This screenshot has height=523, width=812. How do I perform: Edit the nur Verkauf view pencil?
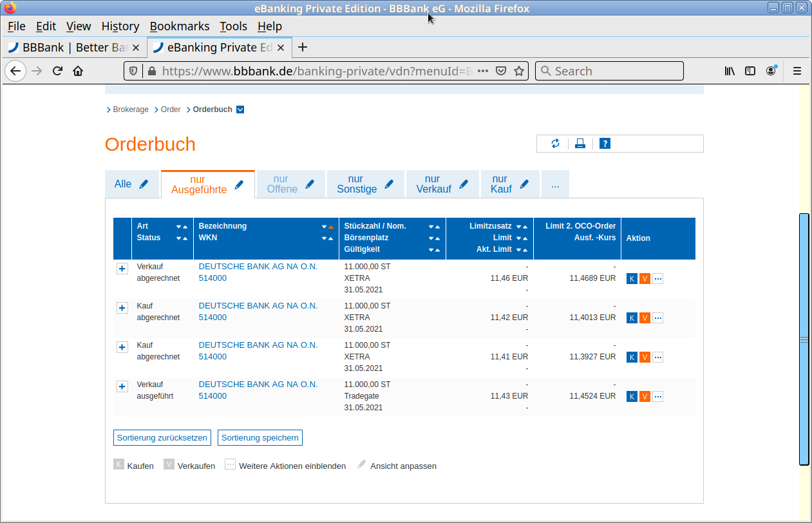pyautogui.click(x=464, y=184)
